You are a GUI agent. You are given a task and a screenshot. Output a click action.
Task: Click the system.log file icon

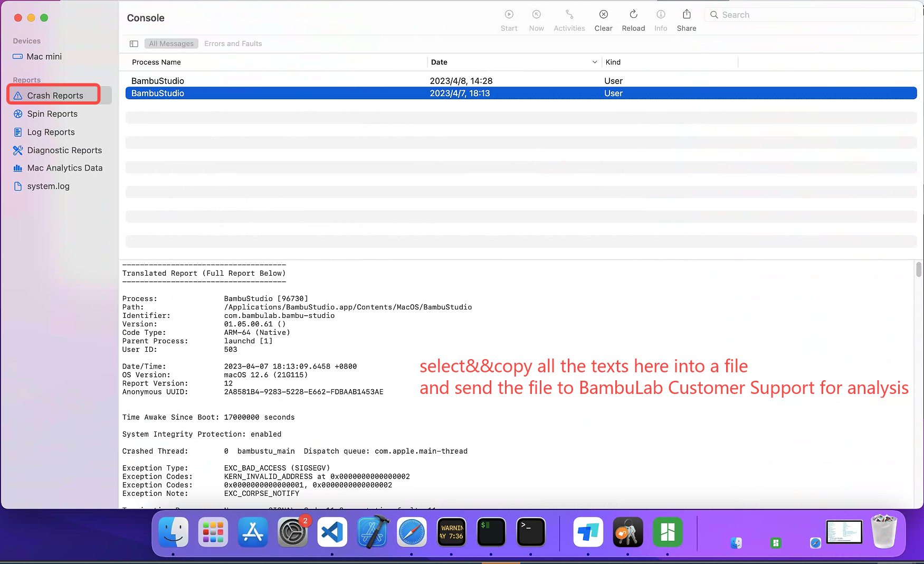(18, 186)
